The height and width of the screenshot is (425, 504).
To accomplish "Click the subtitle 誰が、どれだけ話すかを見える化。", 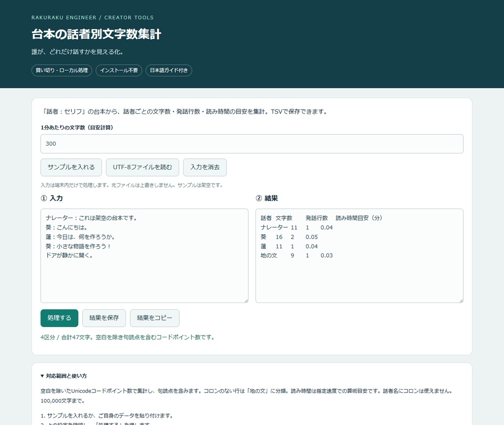I will point(77,52).
